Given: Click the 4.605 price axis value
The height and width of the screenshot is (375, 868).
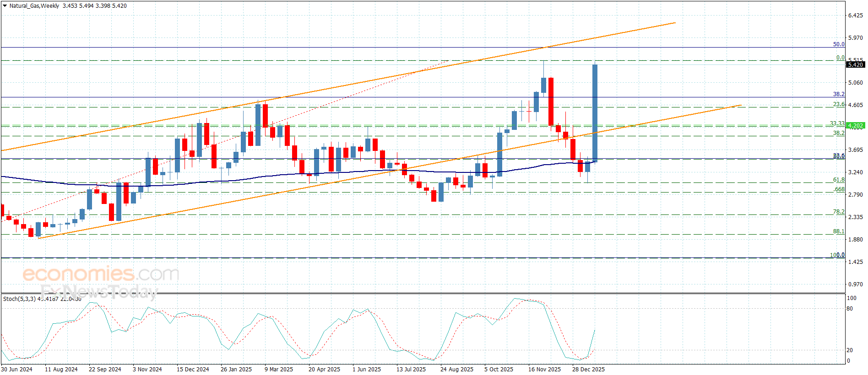Looking at the screenshot, I should (x=856, y=105).
